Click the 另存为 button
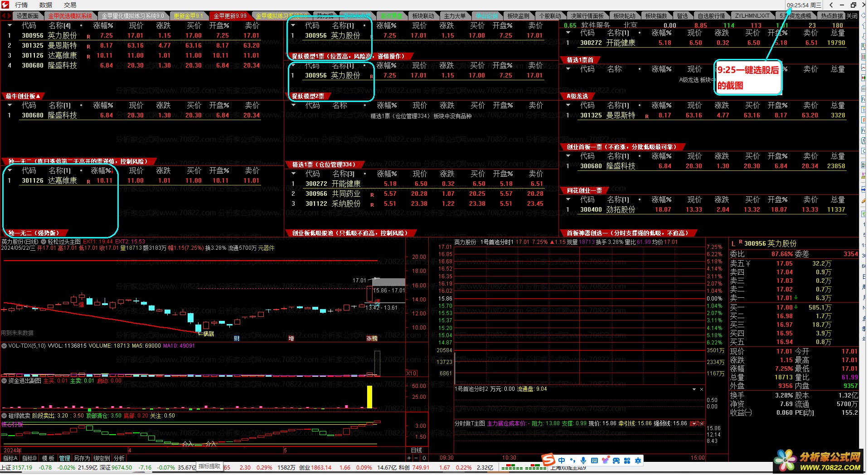The image size is (868, 475). (x=82, y=458)
